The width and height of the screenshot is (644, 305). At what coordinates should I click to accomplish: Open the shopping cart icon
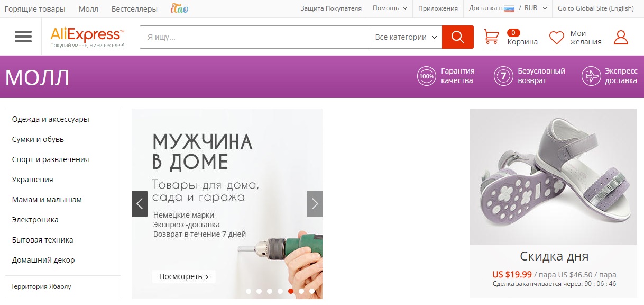(492, 37)
